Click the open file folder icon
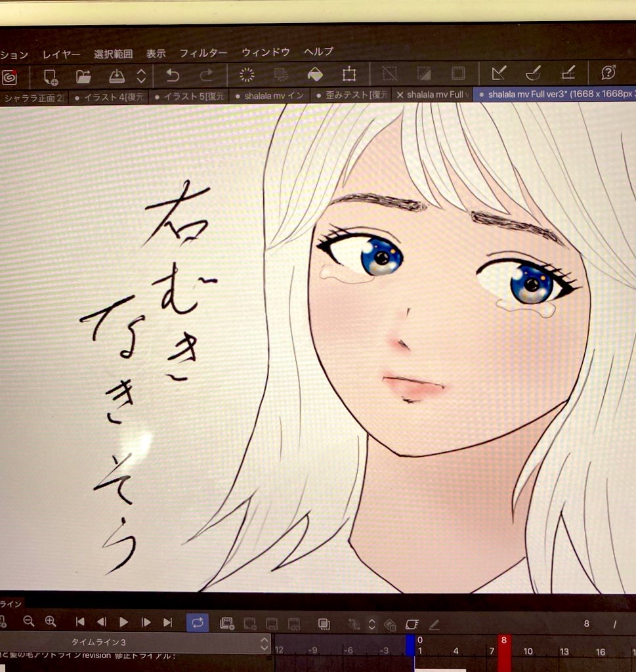Viewport: 636px width, 672px height. tap(83, 75)
